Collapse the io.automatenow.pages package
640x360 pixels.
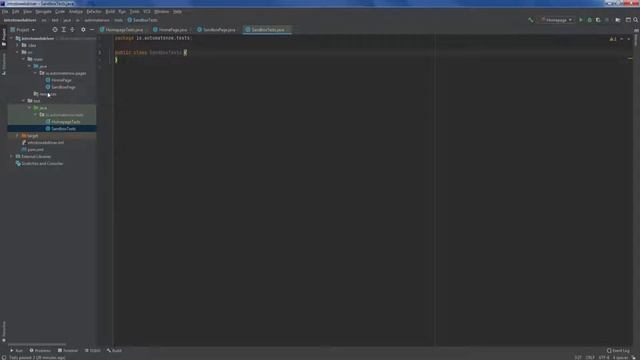pyautogui.click(x=36, y=73)
